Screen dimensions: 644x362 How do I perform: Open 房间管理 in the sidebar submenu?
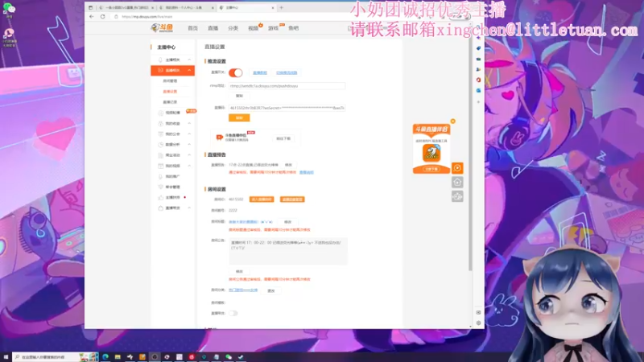coord(170,81)
